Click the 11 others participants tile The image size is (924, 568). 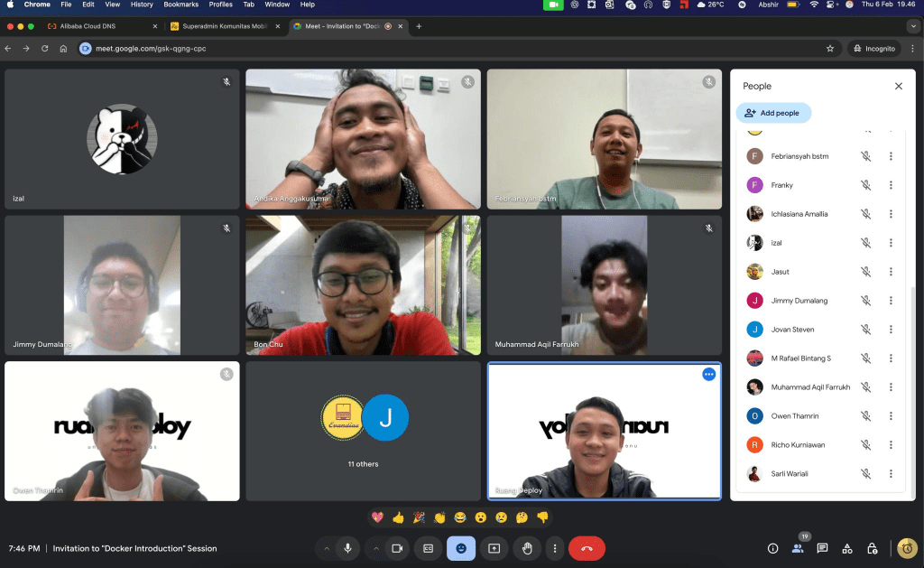363,431
